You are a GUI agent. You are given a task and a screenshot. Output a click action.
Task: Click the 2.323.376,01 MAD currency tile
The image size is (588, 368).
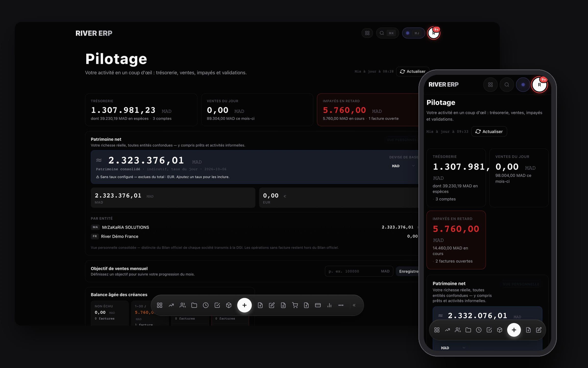173,198
